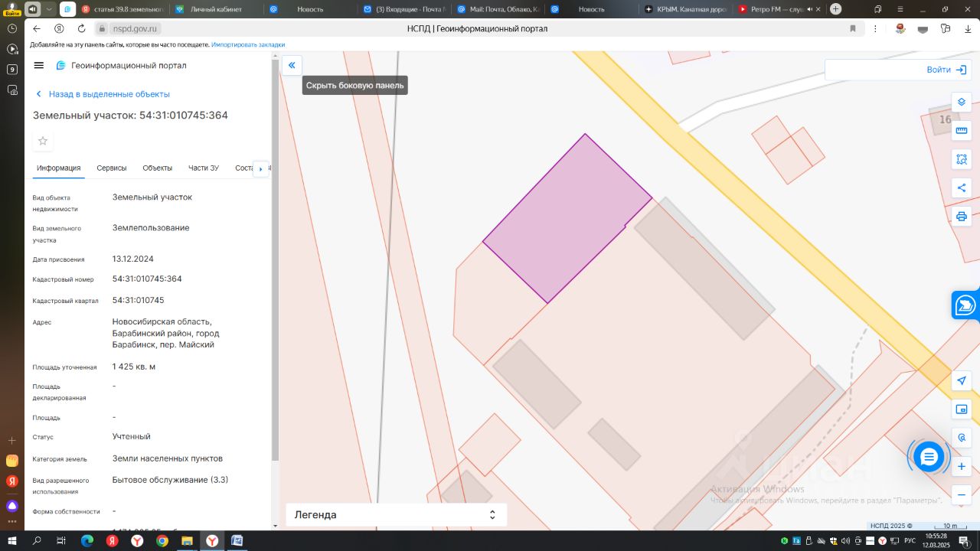Screen dimensions: 980x551
Task: Open Windows taskbar search
Action: (x=36, y=540)
